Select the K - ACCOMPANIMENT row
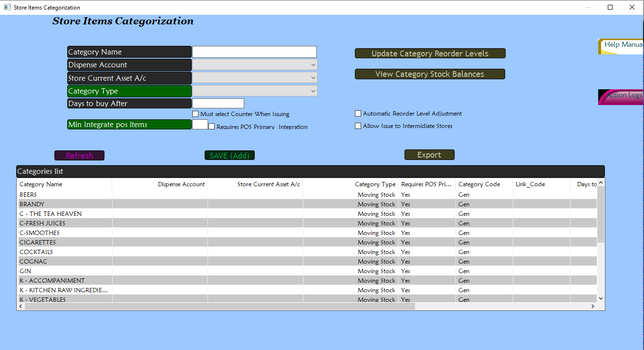Viewport: 644px width, 350px height. tap(307, 281)
